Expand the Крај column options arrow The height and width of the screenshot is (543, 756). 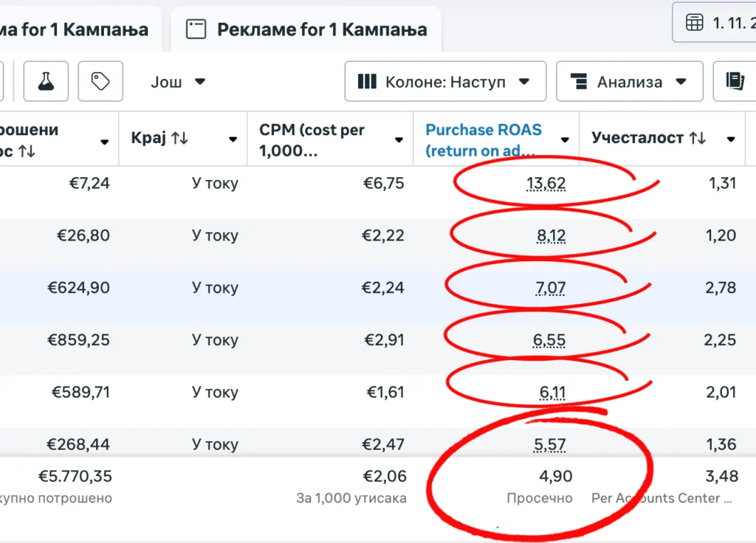click(233, 139)
